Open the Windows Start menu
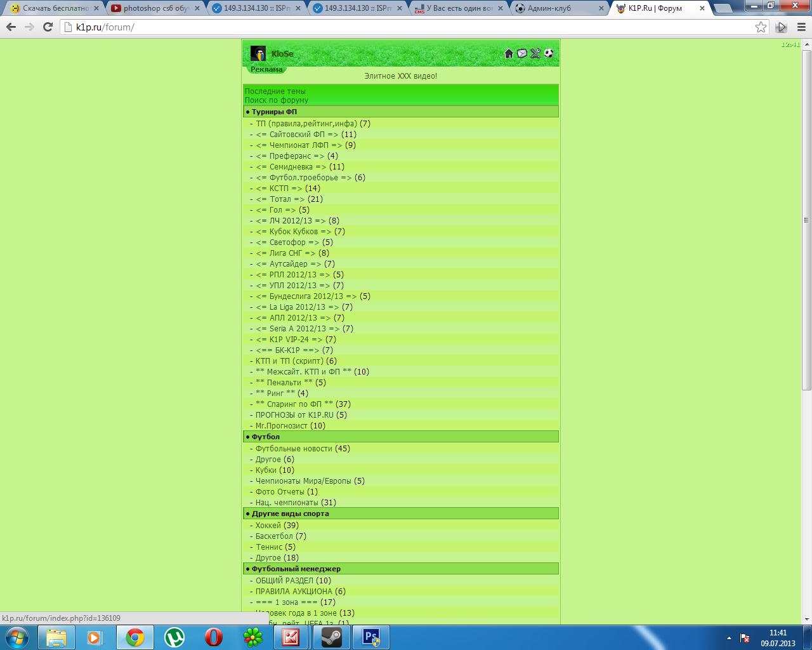Screen dimensions: 812x650 tap(17, 637)
